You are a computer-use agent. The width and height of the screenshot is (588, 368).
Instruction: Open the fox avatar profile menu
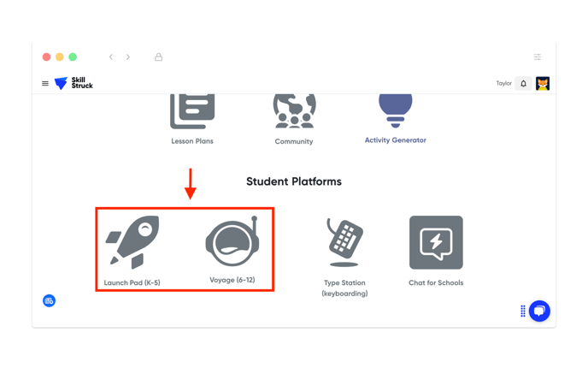tap(543, 83)
